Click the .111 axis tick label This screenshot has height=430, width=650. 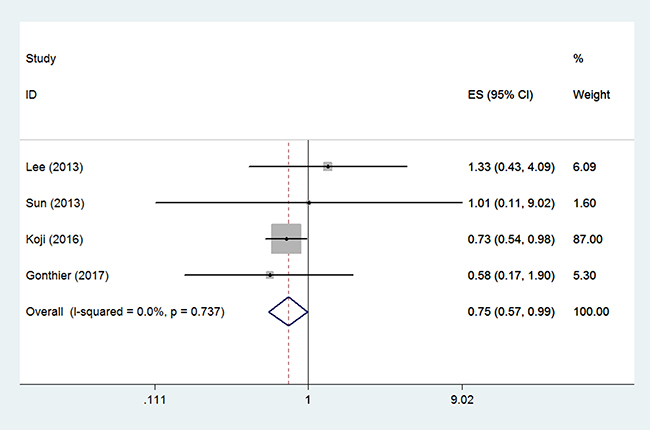(x=155, y=398)
